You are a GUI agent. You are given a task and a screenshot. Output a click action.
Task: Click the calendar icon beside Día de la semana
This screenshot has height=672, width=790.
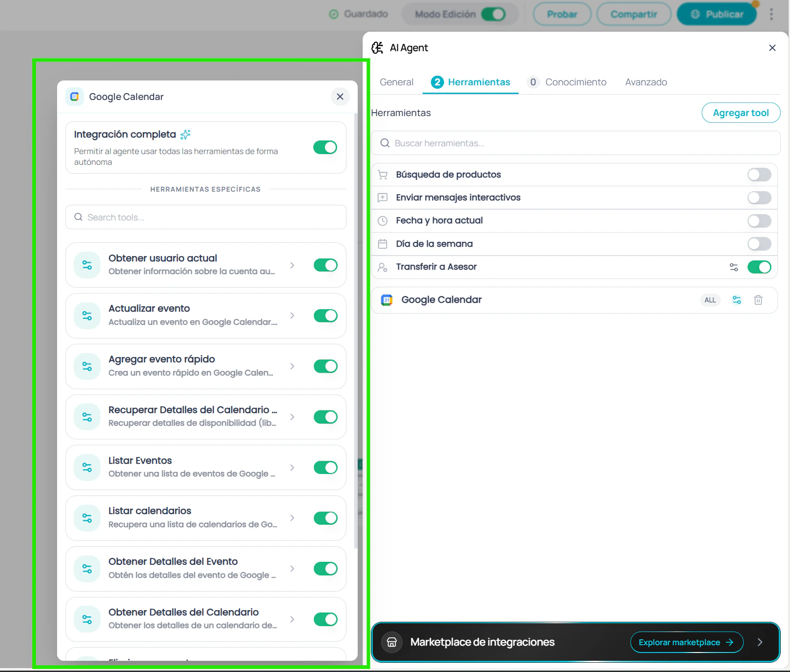click(x=383, y=243)
